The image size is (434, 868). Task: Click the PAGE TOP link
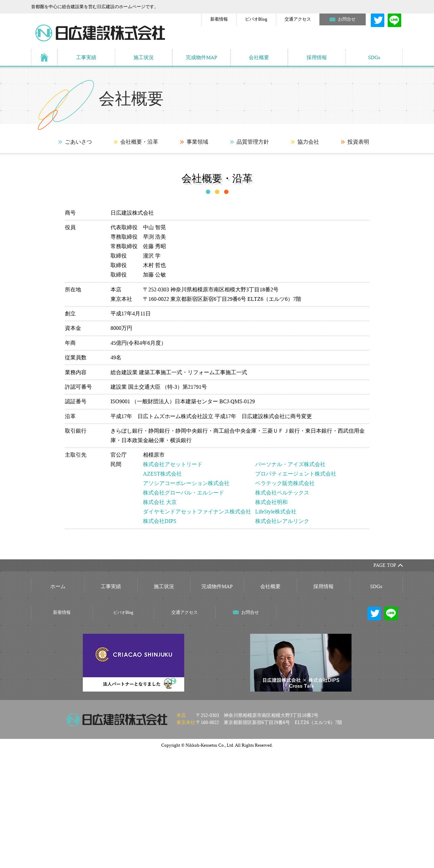pyautogui.click(x=388, y=565)
